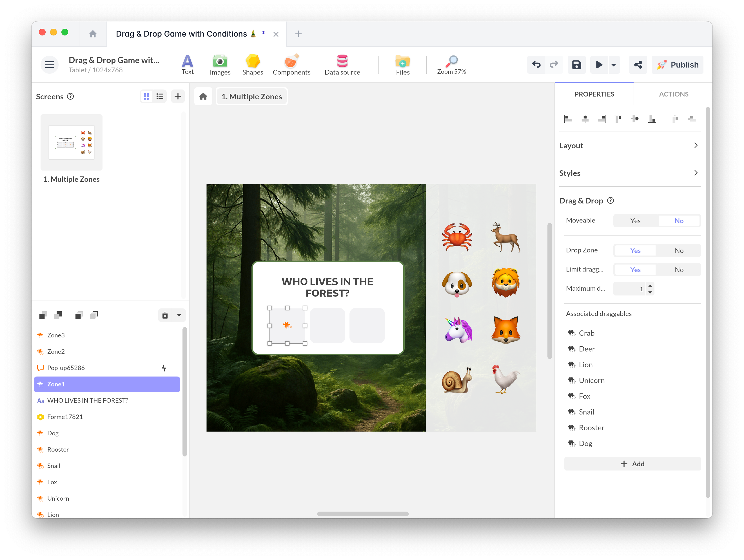Click the Share icon
Viewport: 744px width, 560px height.
638,64
